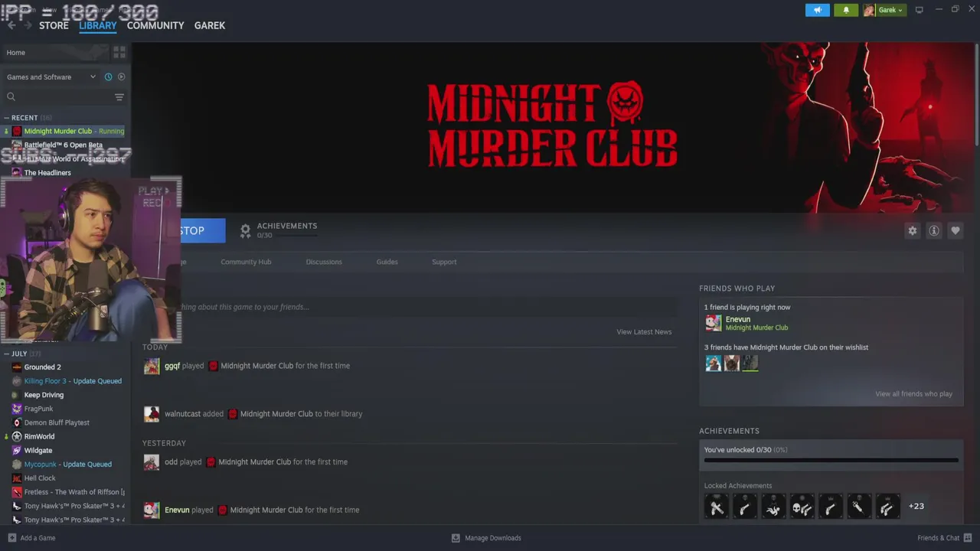The width and height of the screenshot is (980, 551).
Task: View sixth locked achievement icon
Action: 859,506
